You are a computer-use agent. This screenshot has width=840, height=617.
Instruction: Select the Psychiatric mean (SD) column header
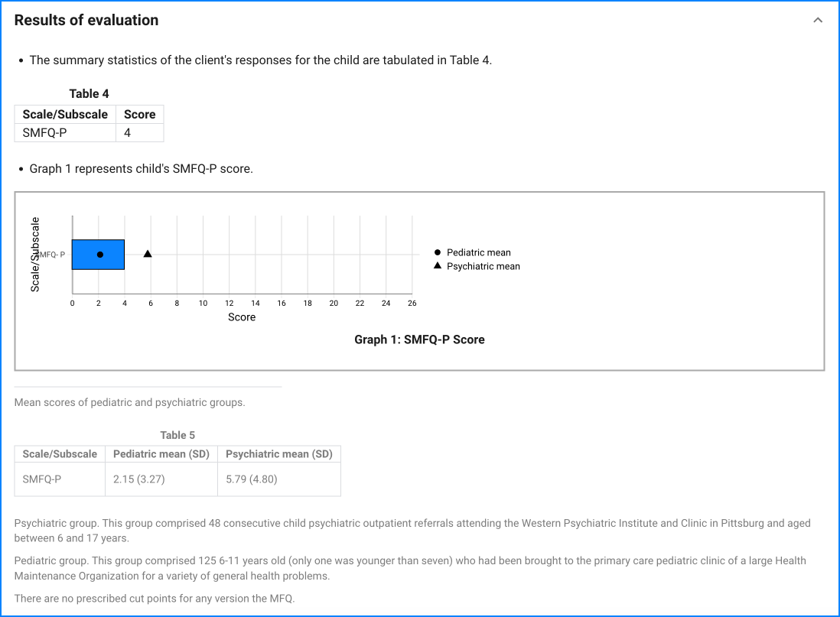(278, 453)
